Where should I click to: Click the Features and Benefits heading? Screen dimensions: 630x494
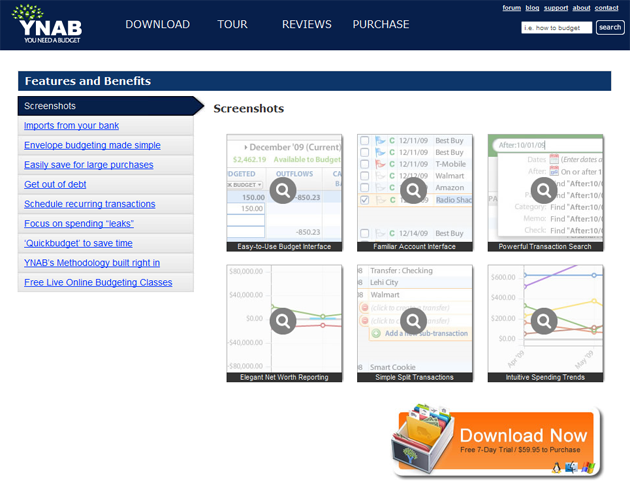click(x=88, y=81)
